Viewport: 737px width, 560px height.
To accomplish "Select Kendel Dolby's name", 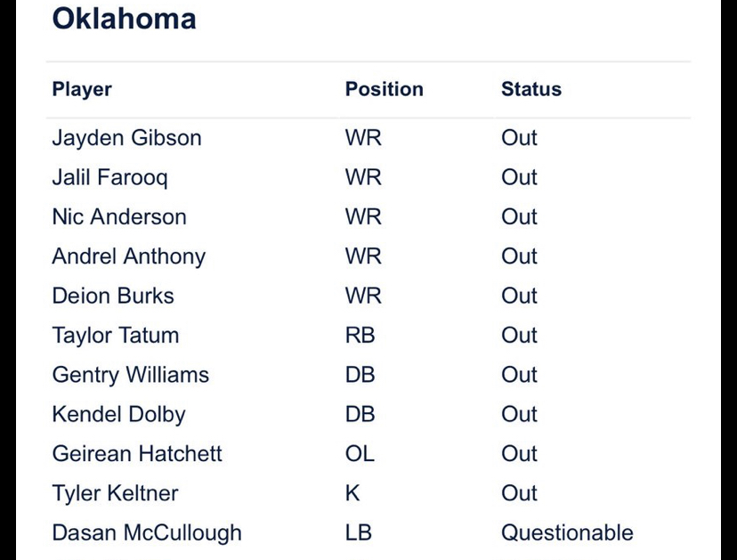I will [119, 415].
